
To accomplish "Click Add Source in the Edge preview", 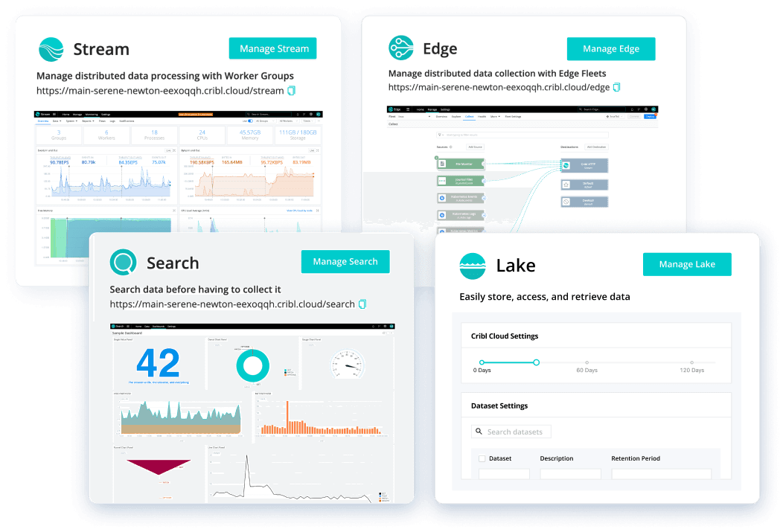I will (x=475, y=147).
